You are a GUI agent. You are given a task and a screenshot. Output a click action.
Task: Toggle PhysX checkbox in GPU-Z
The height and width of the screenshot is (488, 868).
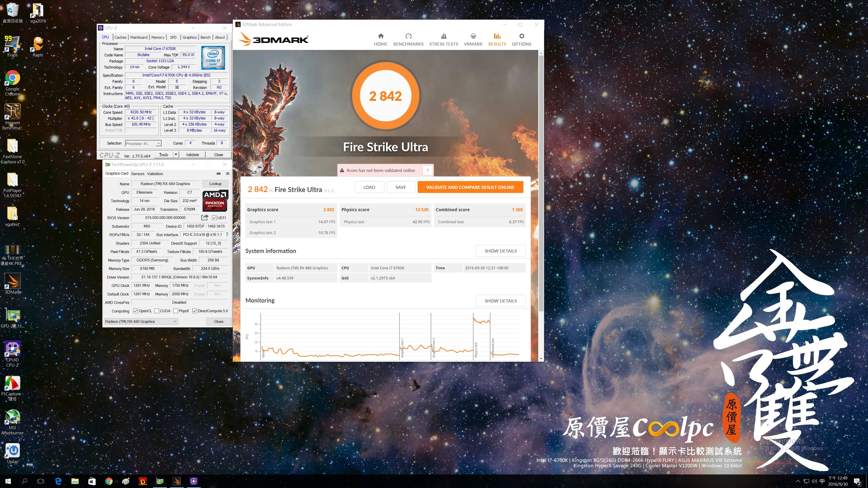click(x=176, y=311)
